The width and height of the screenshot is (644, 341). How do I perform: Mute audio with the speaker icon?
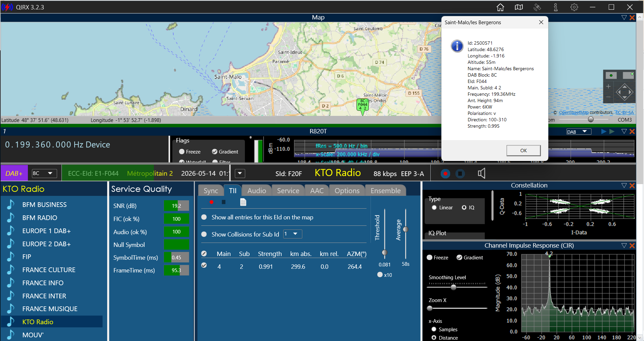[x=481, y=173]
